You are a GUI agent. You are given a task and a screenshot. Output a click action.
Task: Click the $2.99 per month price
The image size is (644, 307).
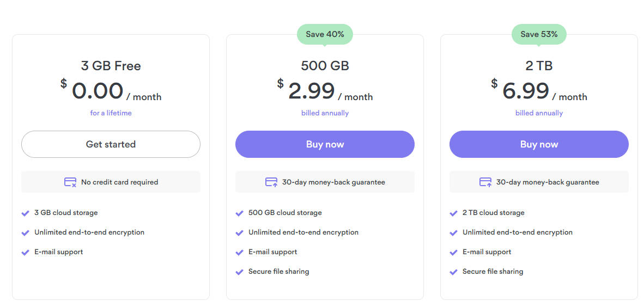pyautogui.click(x=325, y=91)
